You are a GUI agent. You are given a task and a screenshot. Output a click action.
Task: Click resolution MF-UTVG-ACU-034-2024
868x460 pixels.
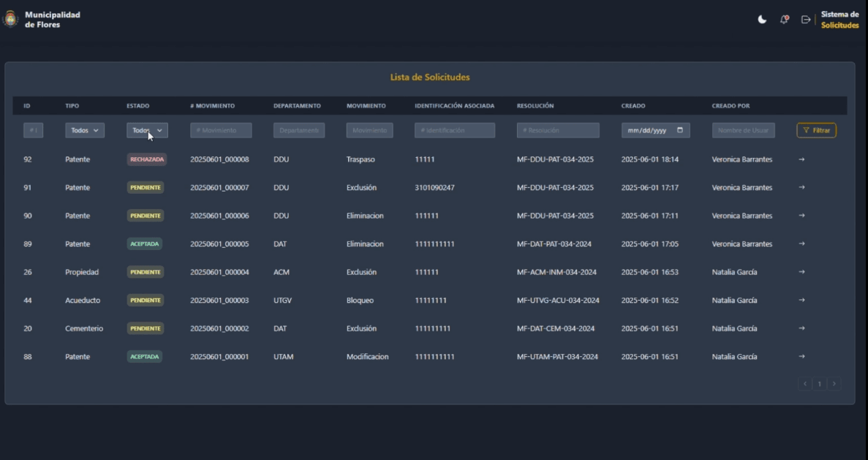point(558,300)
